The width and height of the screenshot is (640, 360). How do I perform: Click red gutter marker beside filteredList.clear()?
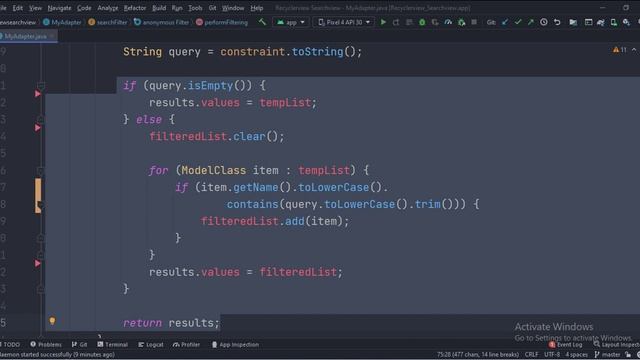coord(38,128)
